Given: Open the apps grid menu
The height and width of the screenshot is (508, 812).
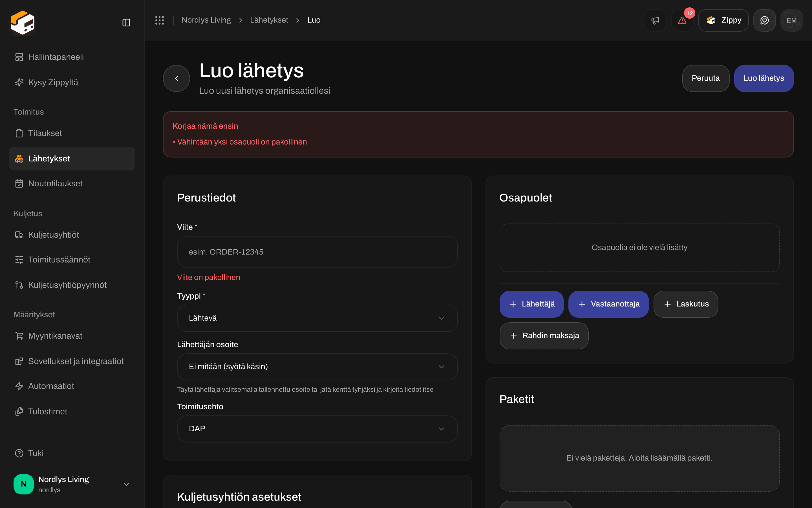Looking at the screenshot, I should (x=159, y=20).
